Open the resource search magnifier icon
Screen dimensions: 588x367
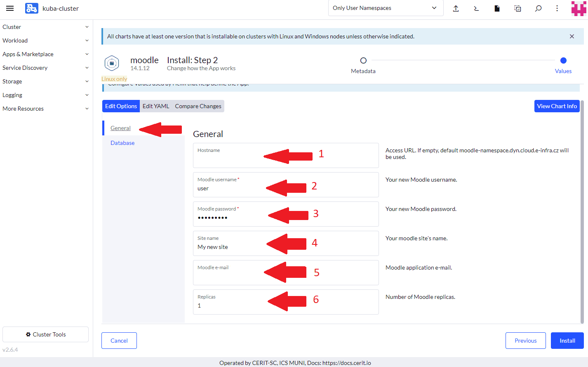click(x=538, y=8)
